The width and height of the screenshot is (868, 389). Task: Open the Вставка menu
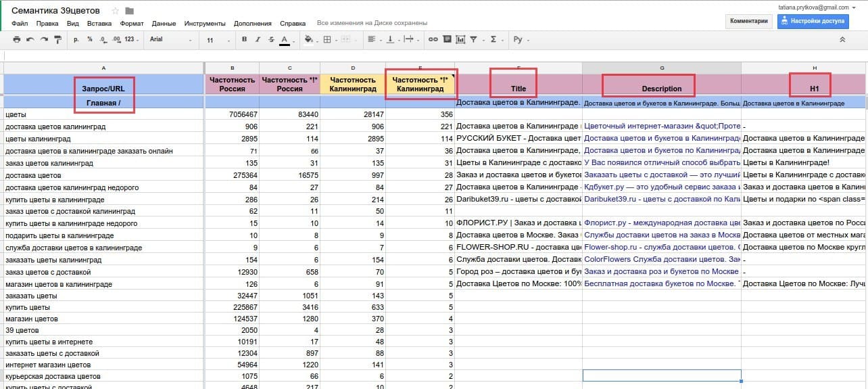[99, 23]
